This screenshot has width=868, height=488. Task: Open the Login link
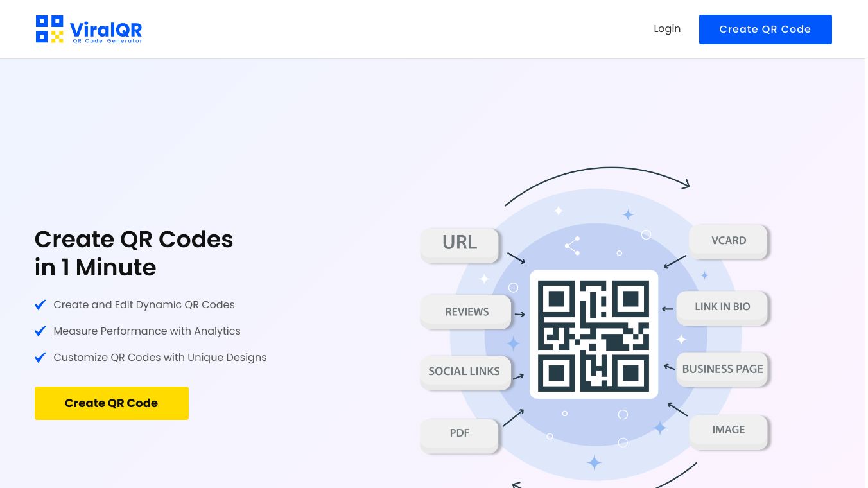pos(667,29)
